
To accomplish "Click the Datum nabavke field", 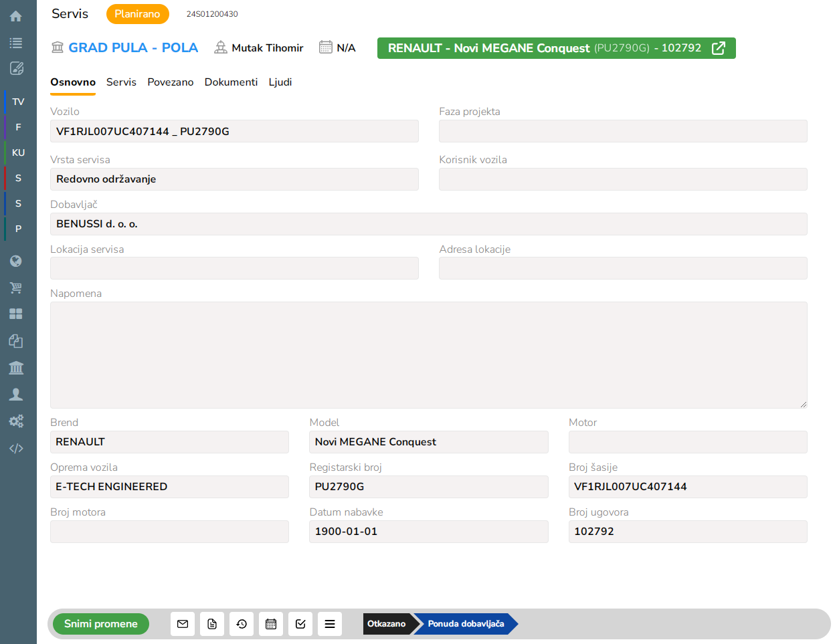I will 429,532.
